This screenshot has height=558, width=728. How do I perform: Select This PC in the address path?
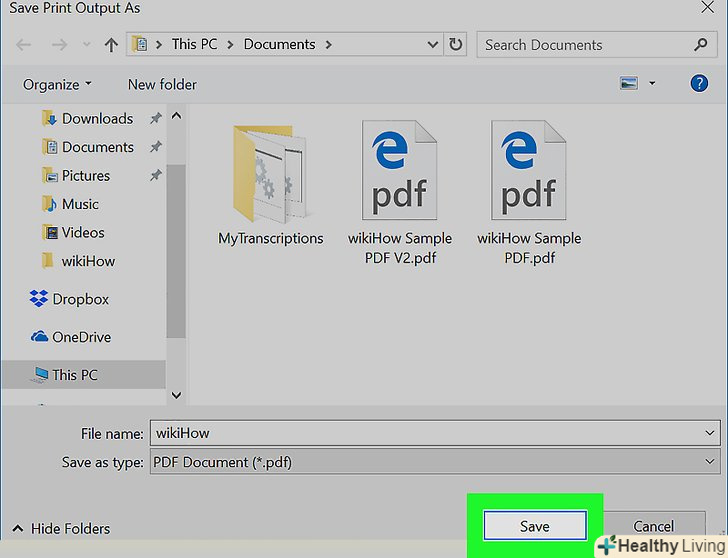[x=194, y=44]
